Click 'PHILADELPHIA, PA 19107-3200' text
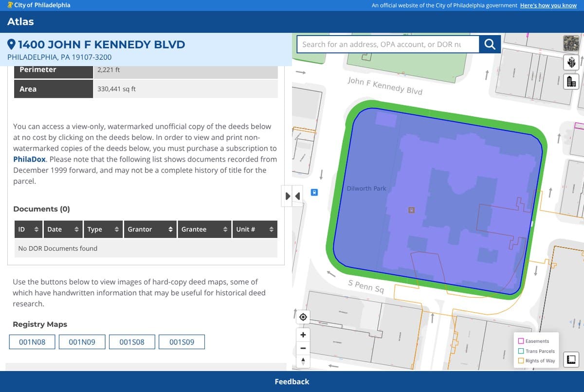The image size is (584, 392). 59,57
